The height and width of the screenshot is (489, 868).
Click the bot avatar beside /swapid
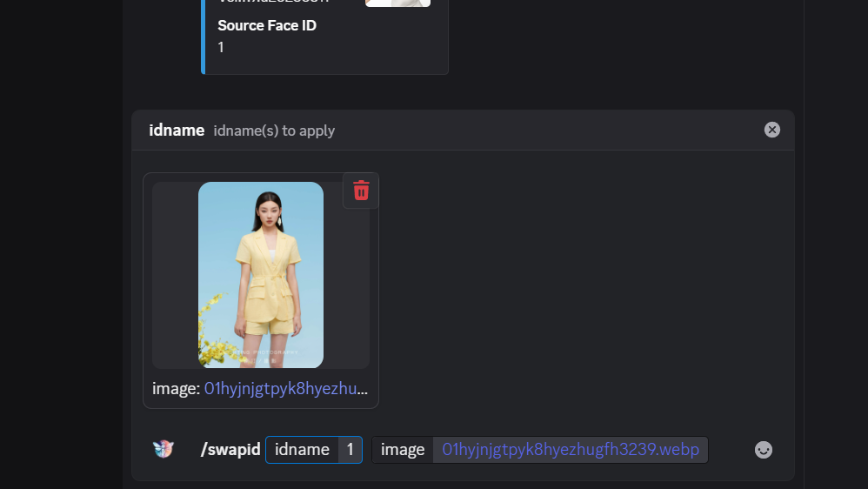(164, 449)
